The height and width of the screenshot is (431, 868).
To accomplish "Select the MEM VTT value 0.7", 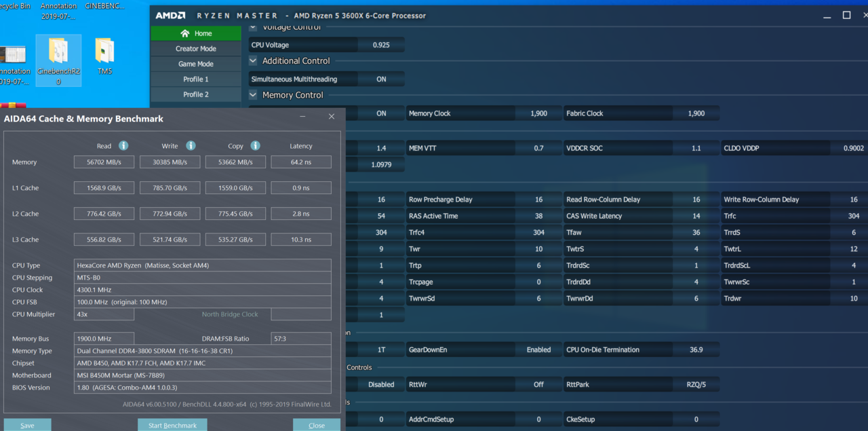I will tap(538, 148).
